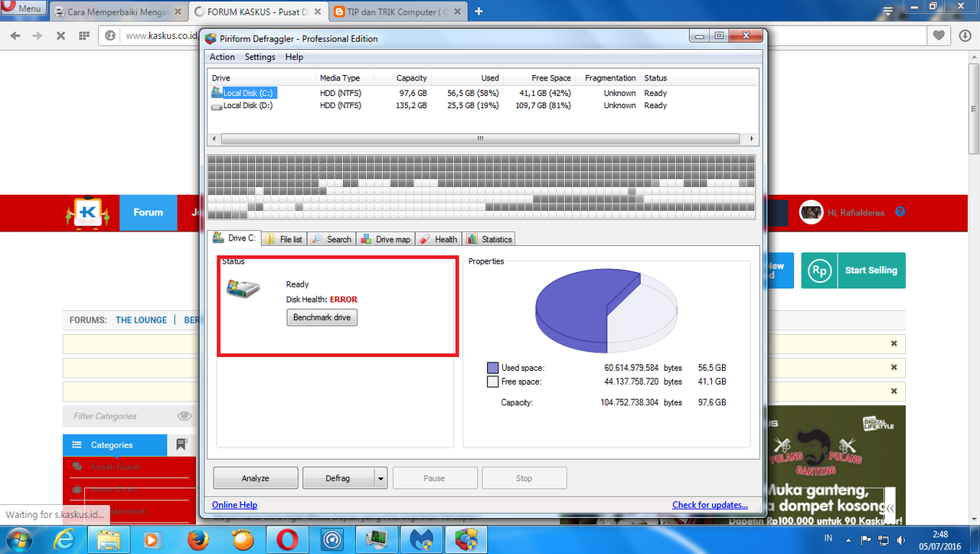Click the Local Disk (D:) drive icon

(x=217, y=106)
